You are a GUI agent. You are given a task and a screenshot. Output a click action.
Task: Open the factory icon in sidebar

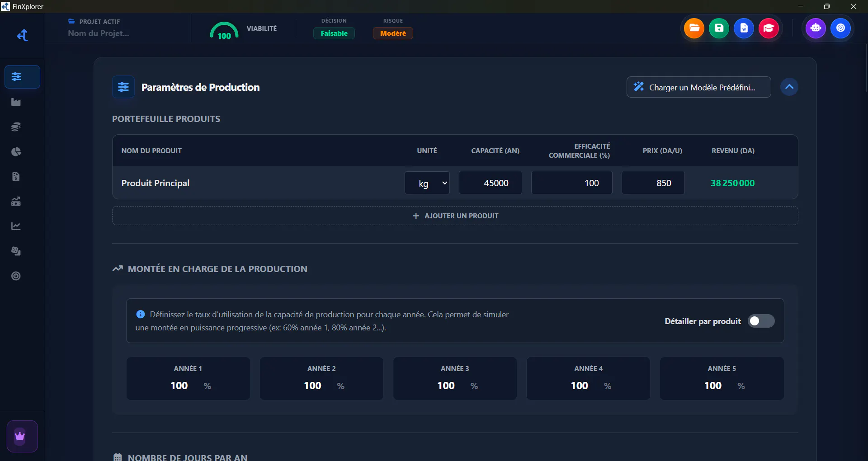16,102
